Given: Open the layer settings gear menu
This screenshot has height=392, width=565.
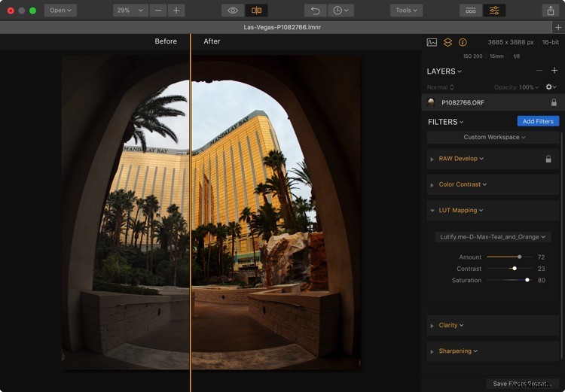Looking at the screenshot, I should coord(551,87).
